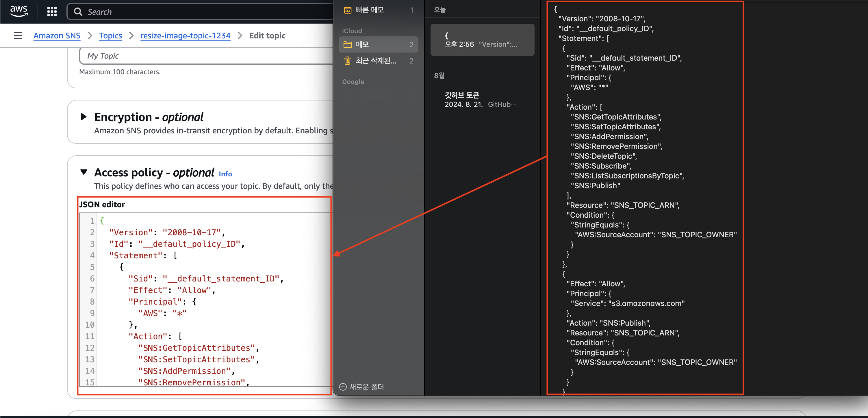Collapse the Access policy optional section
The height and width of the screenshot is (418, 868).
[x=84, y=172]
